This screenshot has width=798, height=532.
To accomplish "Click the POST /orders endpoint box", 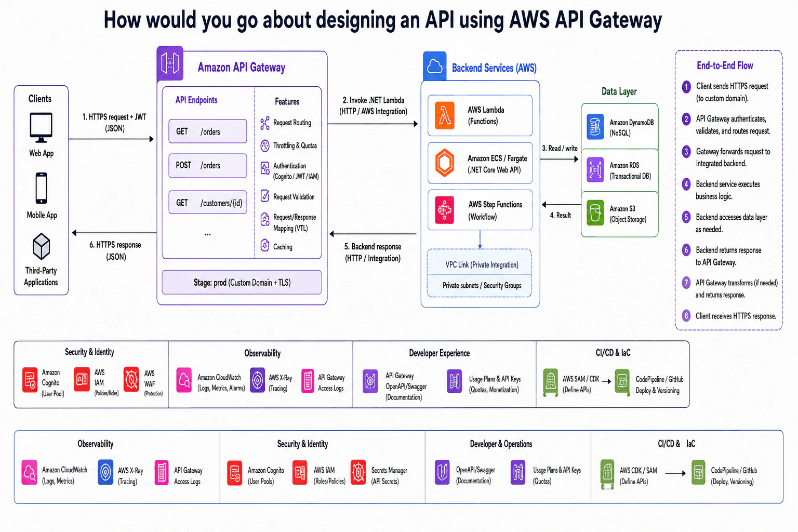I will pyautogui.click(x=208, y=166).
